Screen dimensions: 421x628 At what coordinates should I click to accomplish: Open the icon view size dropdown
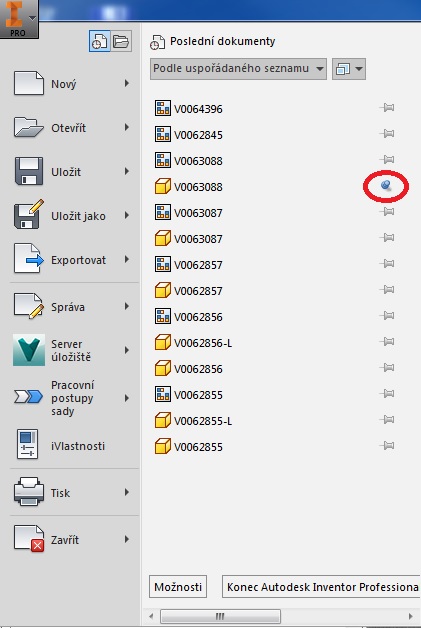348,69
